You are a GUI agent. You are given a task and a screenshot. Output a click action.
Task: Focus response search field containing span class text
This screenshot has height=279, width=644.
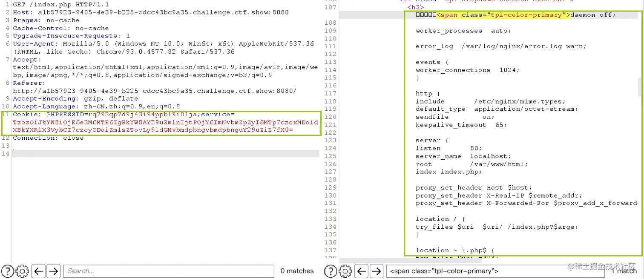coord(495,271)
